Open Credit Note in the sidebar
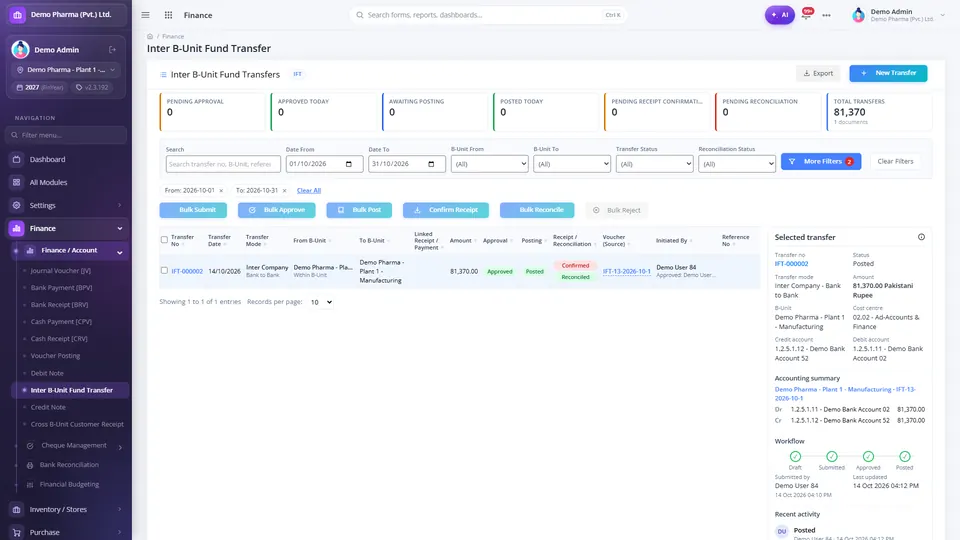Viewport: 960px width, 540px height. point(48,407)
